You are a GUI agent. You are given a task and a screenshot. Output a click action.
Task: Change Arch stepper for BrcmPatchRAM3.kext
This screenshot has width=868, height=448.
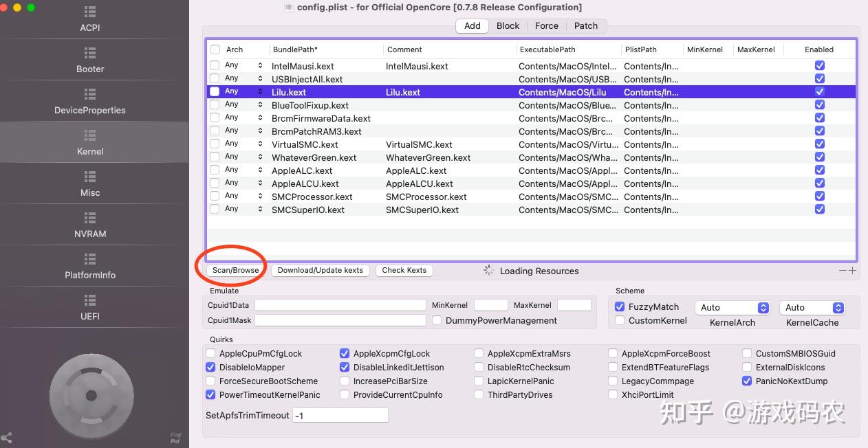point(261,131)
